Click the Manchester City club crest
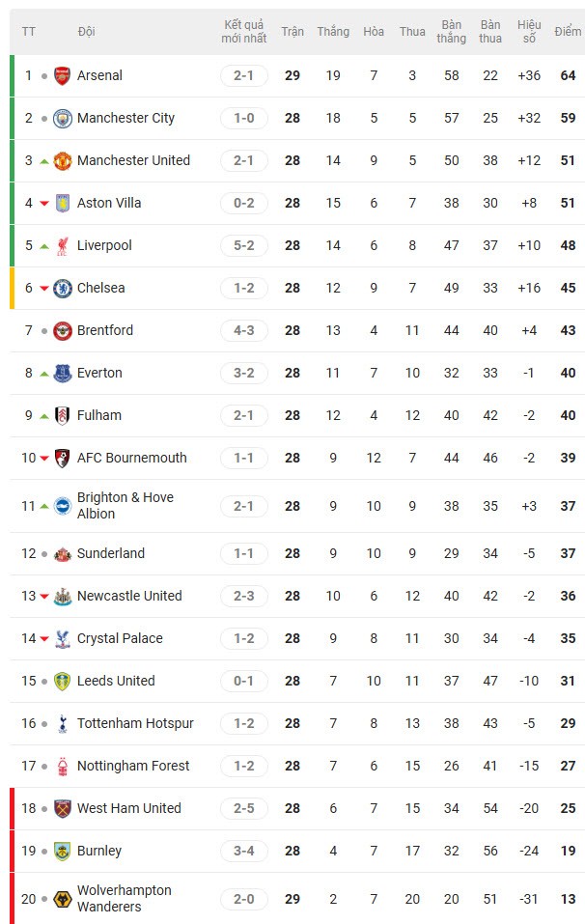 [x=63, y=118]
